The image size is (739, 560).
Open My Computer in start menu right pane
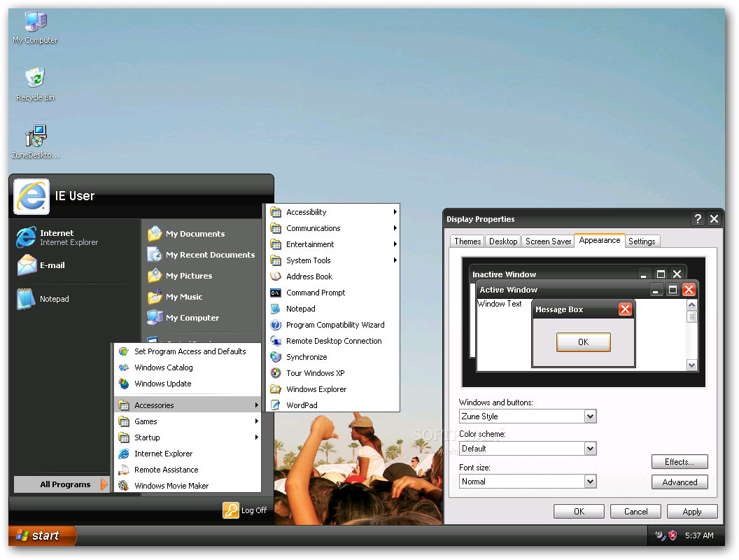183,318
